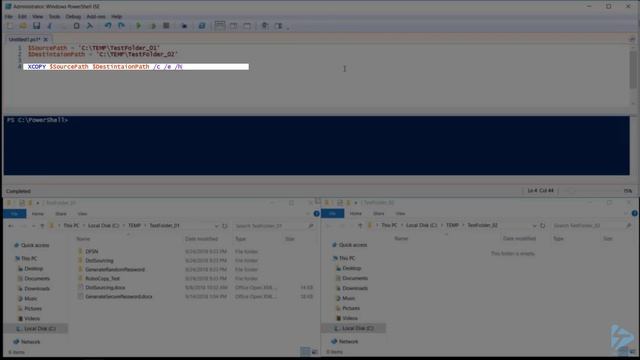Expand address history dropdown in TestFolder_01 window
This screenshot has height=360, width=640.
tap(216, 226)
